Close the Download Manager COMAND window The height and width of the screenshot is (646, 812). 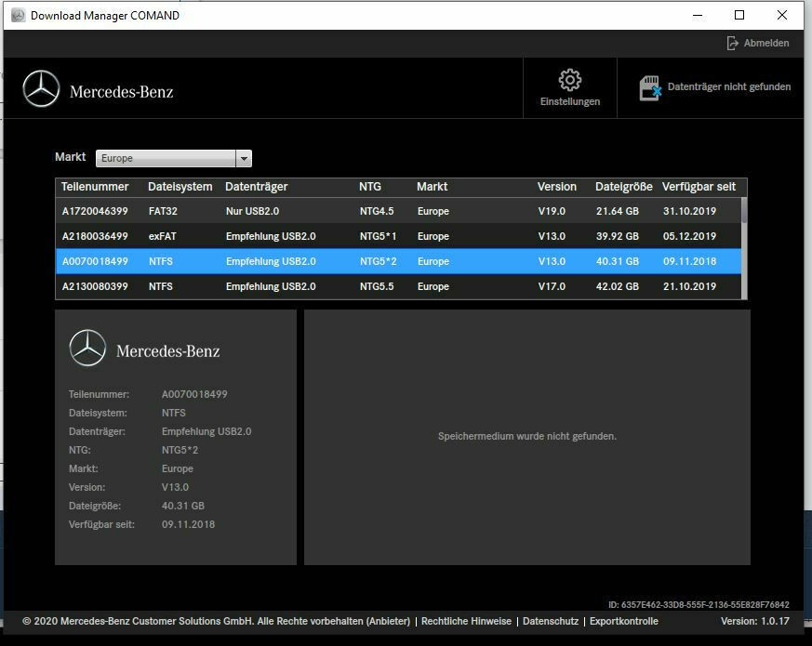(x=782, y=16)
